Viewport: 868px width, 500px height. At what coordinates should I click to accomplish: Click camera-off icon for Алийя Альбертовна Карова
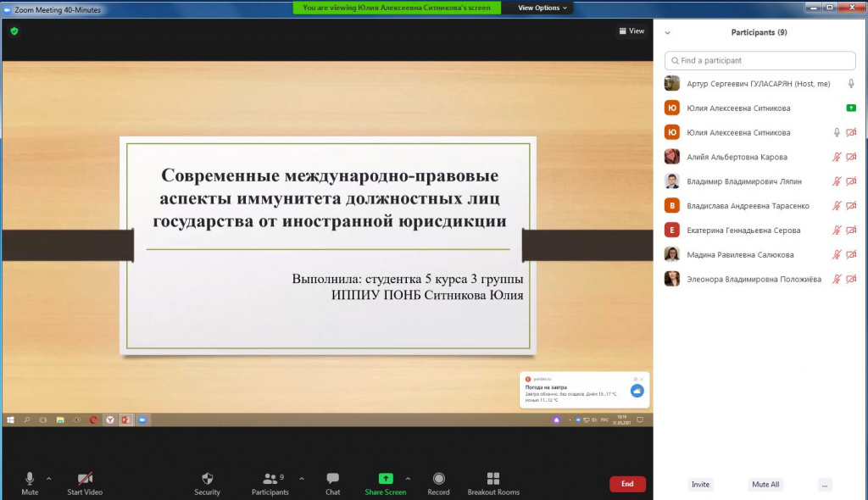point(851,157)
